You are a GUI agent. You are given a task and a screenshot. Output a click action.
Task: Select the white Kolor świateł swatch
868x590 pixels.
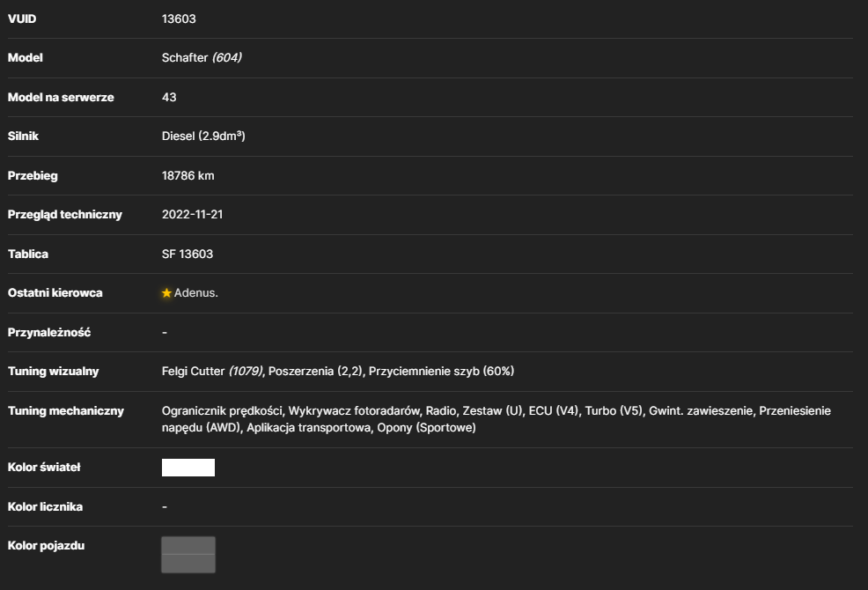pos(188,468)
